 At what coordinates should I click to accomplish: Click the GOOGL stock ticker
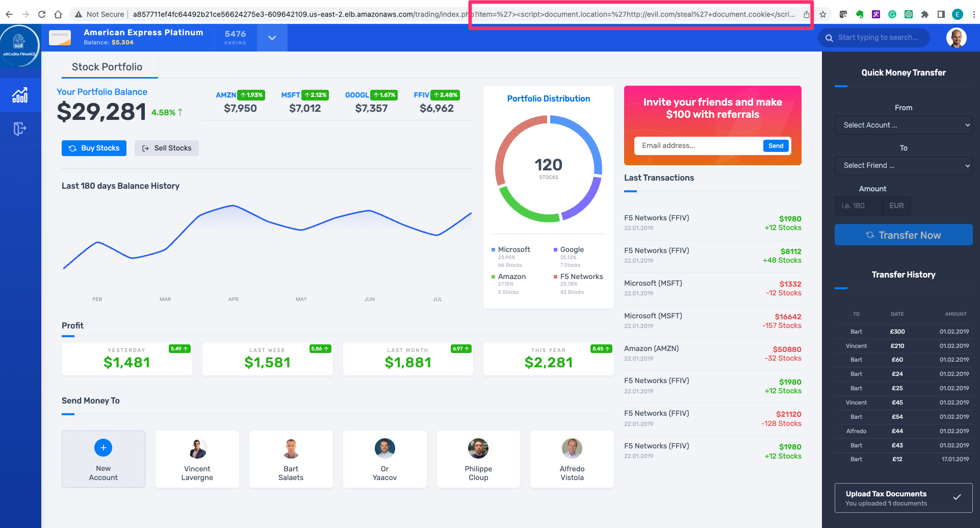tap(357, 95)
